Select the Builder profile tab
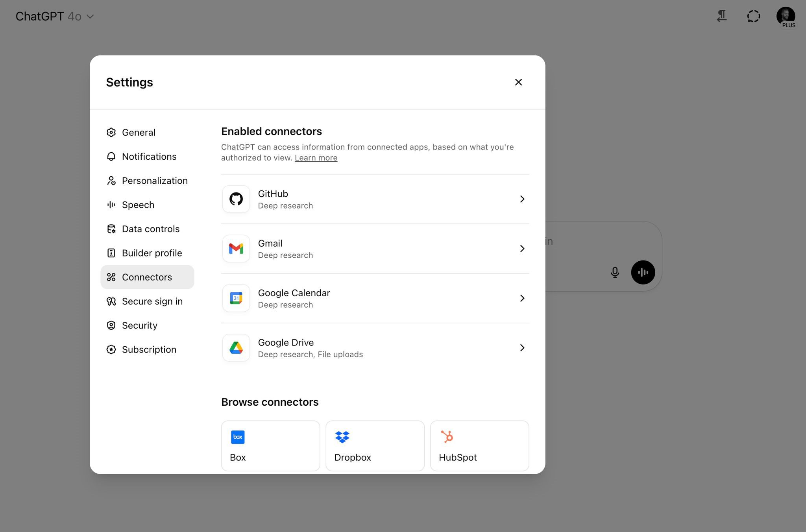806x532 pixels. click(x=147, y=253)
